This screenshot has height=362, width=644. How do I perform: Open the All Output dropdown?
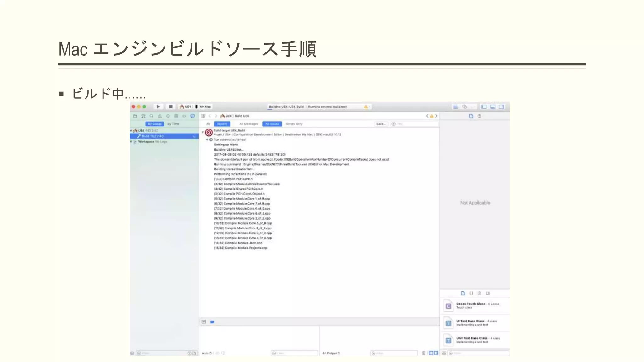coord(331,353)
